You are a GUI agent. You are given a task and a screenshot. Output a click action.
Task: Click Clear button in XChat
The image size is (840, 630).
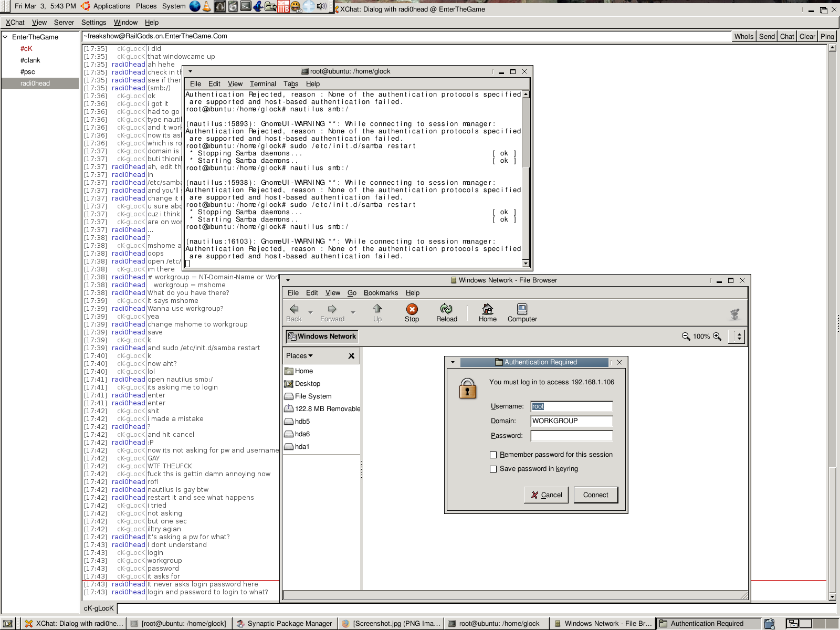[807, 36]
